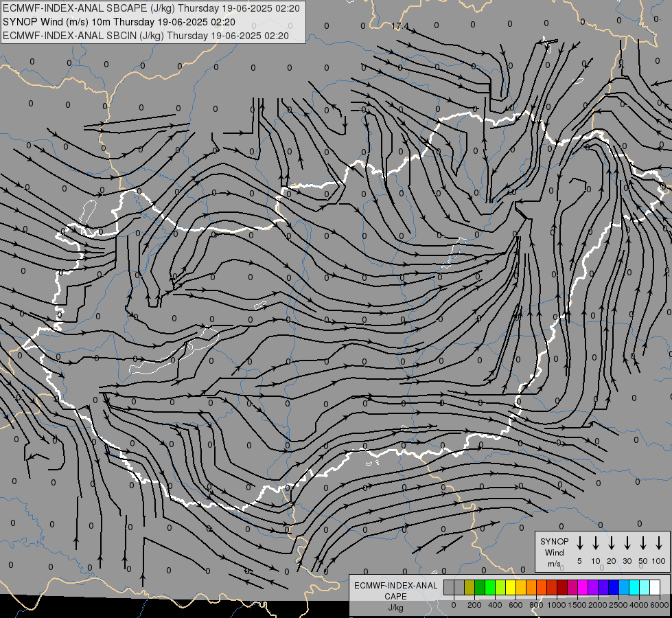672x618 pixels.
Task: Click the 50 label in the wind legend
Action: coord(643,561)
